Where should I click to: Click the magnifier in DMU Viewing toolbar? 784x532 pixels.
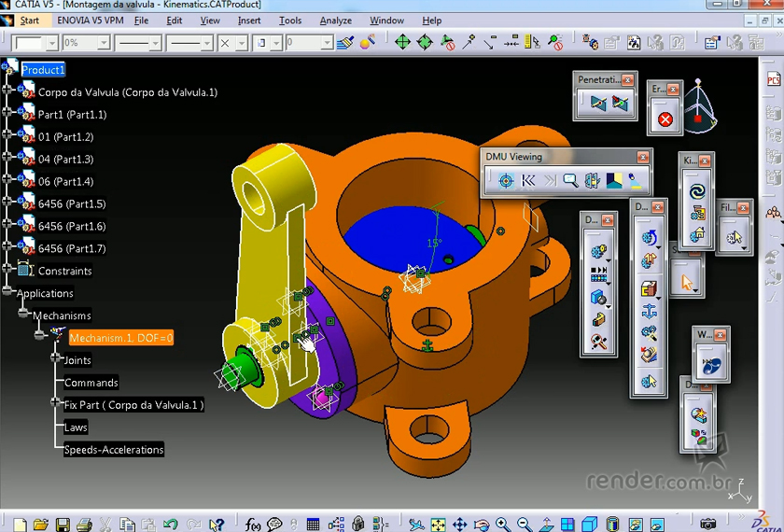570,180
